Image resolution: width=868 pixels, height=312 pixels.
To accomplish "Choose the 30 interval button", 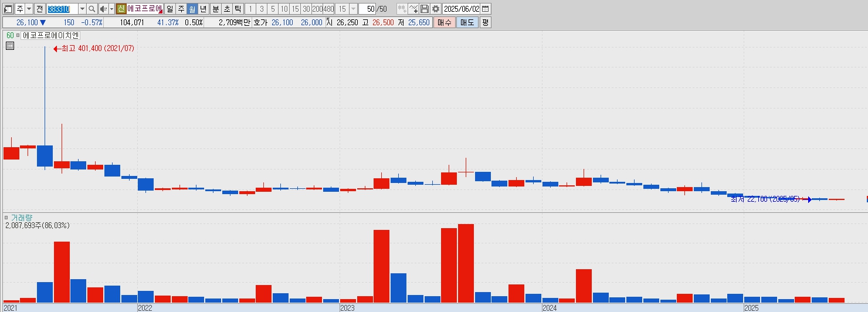I will [306, 9].
